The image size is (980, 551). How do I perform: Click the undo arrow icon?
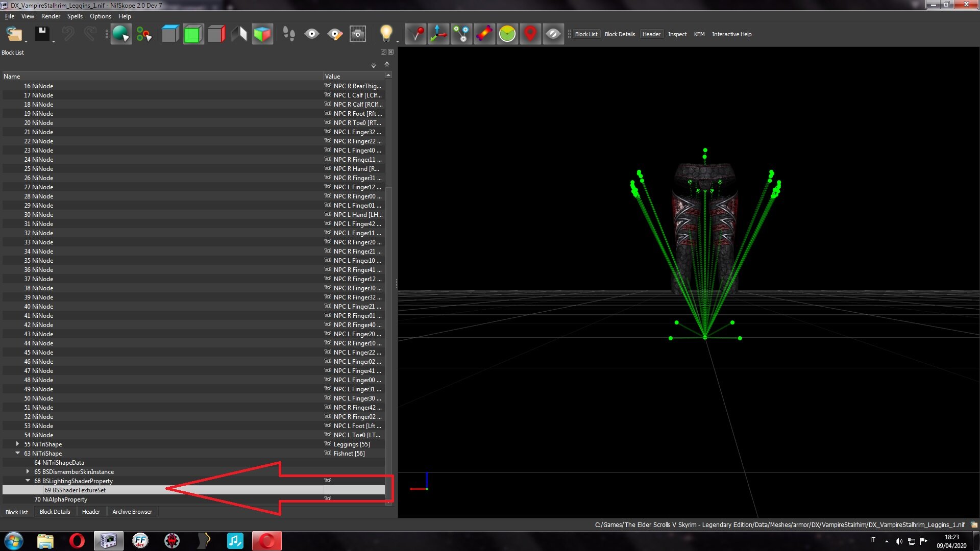68,34
